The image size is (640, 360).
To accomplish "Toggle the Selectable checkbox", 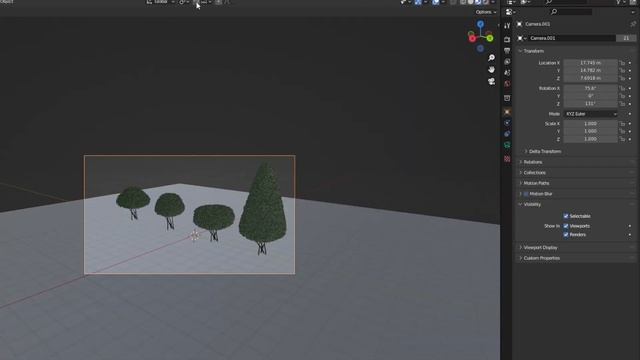I will 566,216.
